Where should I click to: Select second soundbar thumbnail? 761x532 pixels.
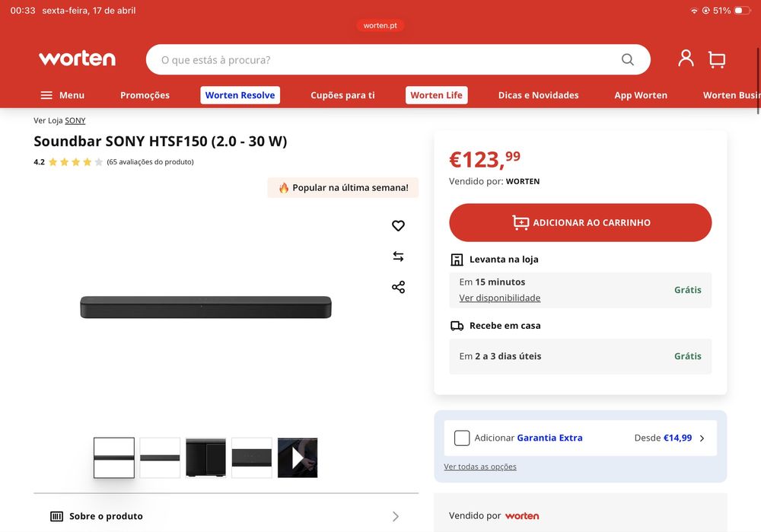[160, 457]
